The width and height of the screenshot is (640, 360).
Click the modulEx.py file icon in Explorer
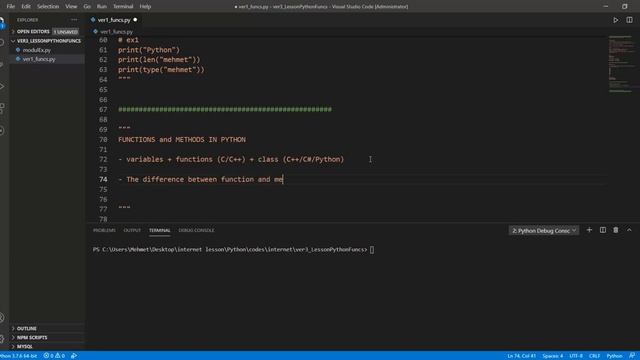[x=18, y=50]
